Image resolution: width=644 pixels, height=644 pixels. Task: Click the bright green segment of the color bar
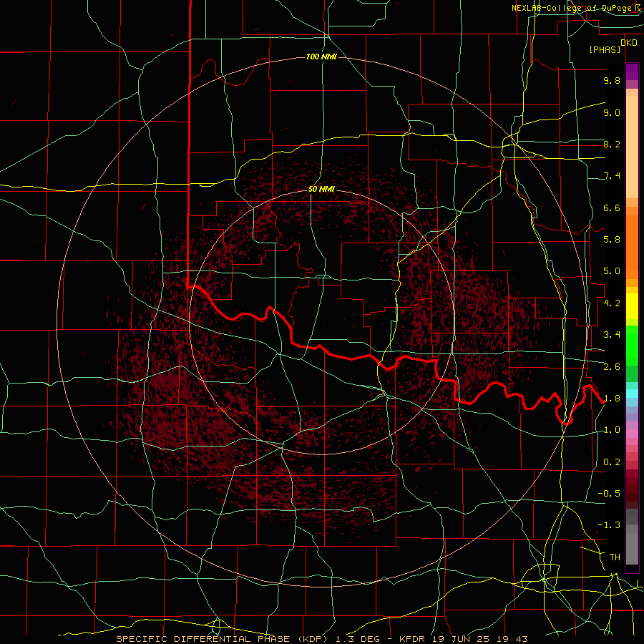click(x=632, y=347)
